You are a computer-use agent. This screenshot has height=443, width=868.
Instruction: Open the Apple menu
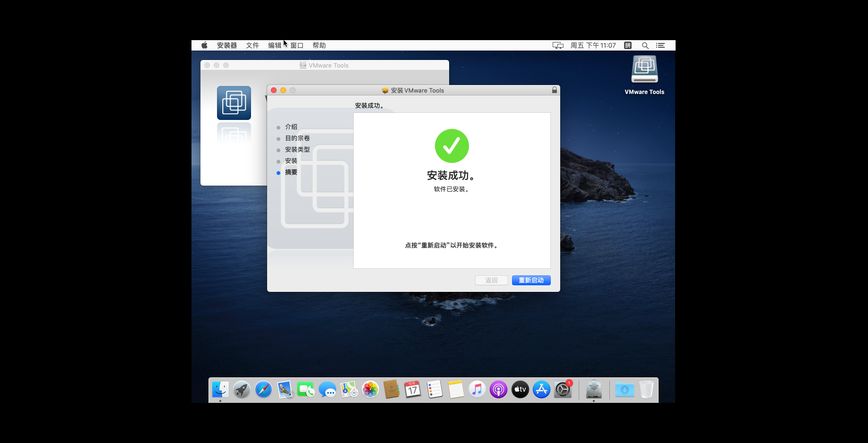tap(204, 45)
